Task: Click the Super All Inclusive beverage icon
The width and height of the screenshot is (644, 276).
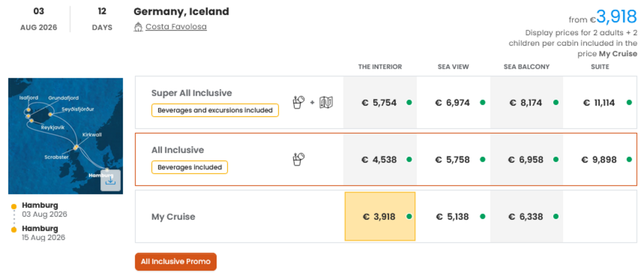Action: pyautogui.click(x=298, y=102)
